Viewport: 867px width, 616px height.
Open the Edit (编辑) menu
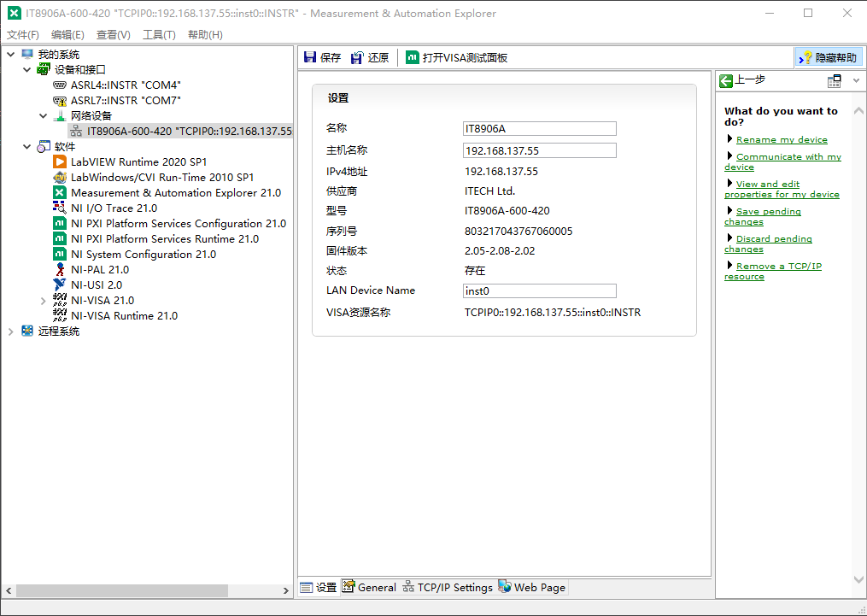(x=67, y=35)
